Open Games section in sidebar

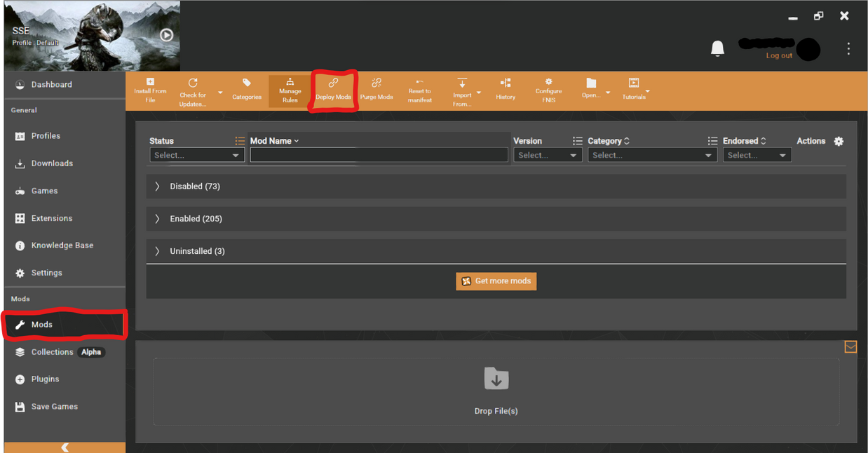pos(65,191)
